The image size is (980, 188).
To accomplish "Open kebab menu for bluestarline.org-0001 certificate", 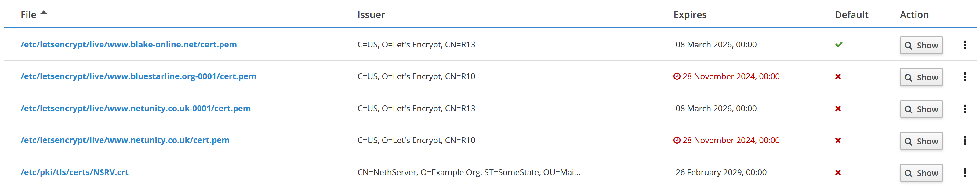I will pyautogui.click(x=964, y=77).
